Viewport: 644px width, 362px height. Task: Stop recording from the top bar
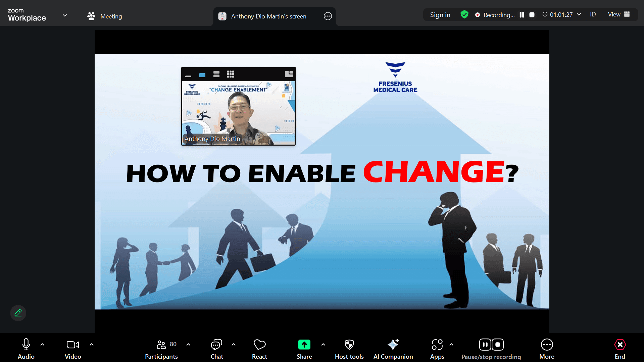point(532,15)
